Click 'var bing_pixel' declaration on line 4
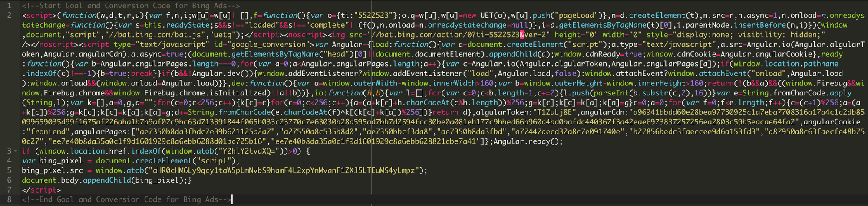This screenshot has width=868, height=206. (x=52, y=160)
